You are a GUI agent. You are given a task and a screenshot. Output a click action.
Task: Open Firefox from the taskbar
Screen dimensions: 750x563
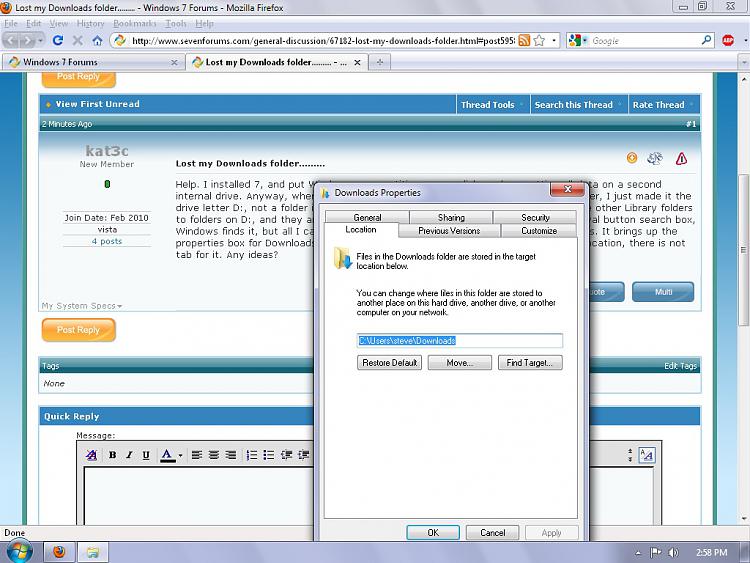(x=59, y=552)
